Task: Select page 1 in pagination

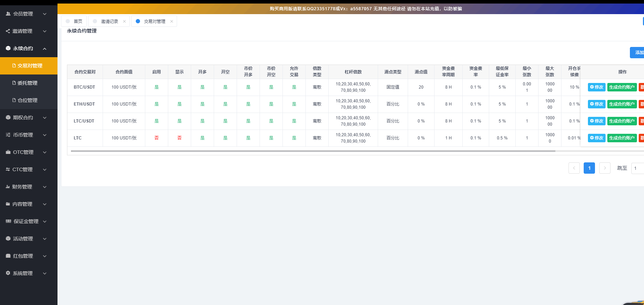Action: 589,168
